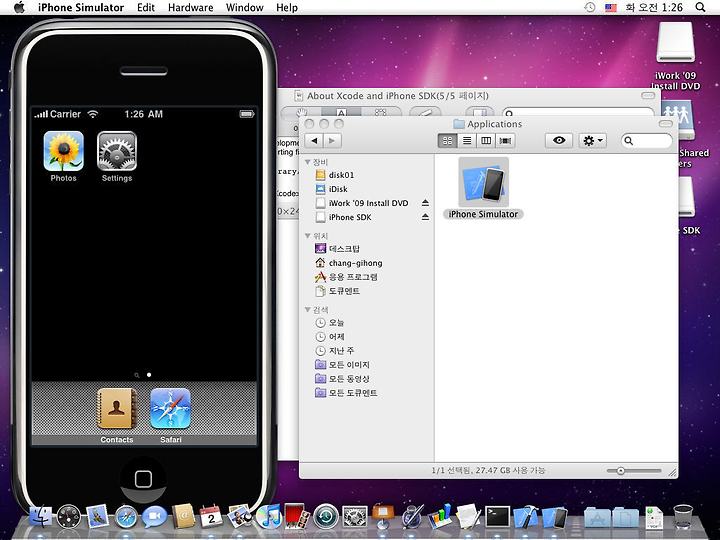This screenshot has width=720, height=540.
Task: Open the Apple menu
Action: coord(19,7)
